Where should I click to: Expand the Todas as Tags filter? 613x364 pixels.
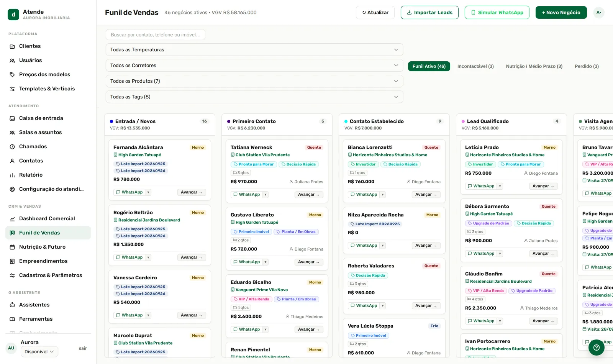click(254, 97)
